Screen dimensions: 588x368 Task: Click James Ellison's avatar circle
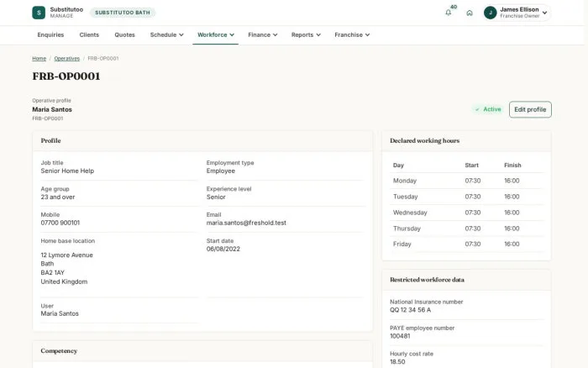[x=490, y=13]
